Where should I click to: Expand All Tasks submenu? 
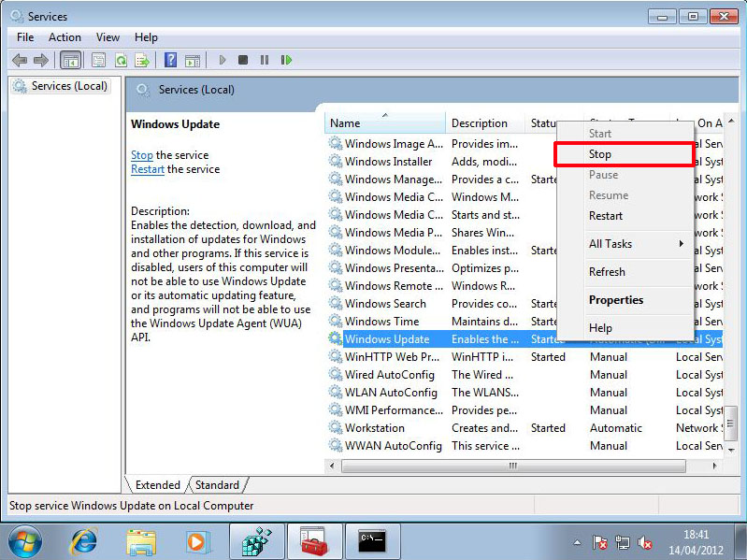[x=625, y=244]
